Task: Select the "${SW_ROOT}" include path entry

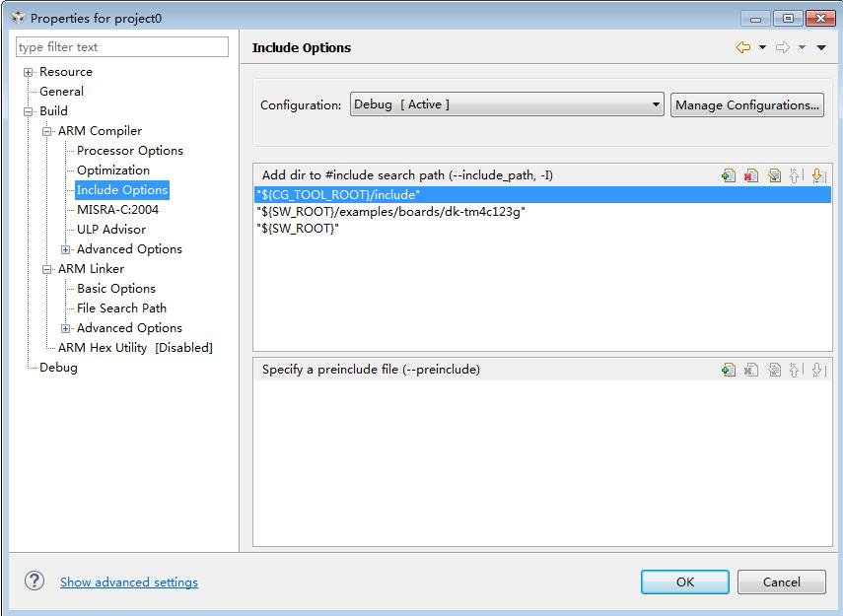Action: (297, 229)
